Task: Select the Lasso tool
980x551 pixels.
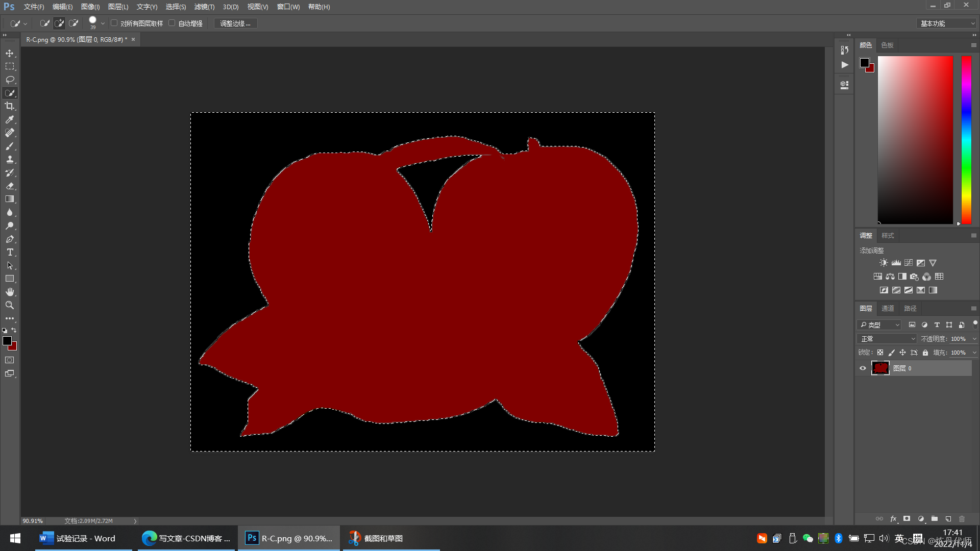Action: click(x=10, y=80)
